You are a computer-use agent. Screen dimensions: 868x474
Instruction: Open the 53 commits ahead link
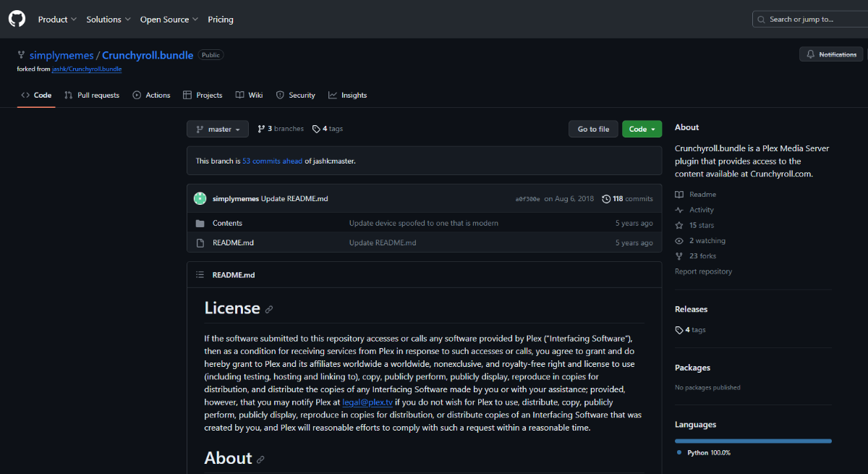coord(272,161)
